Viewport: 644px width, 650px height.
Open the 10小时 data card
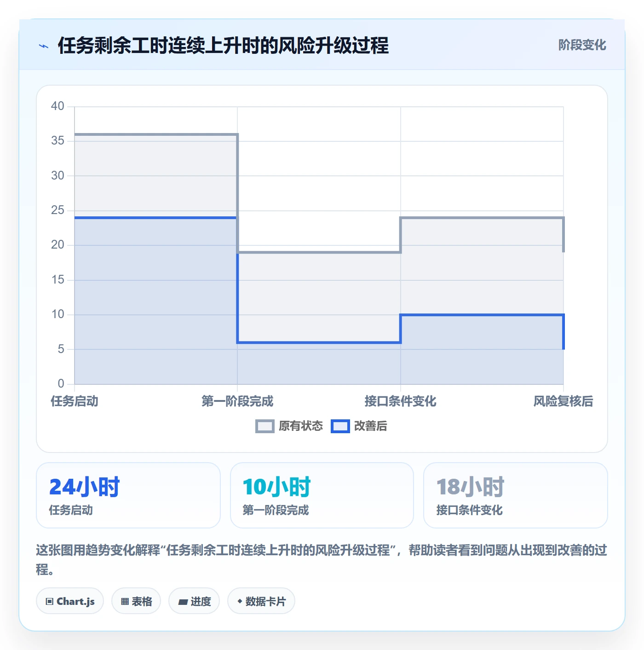click(322, 495)
